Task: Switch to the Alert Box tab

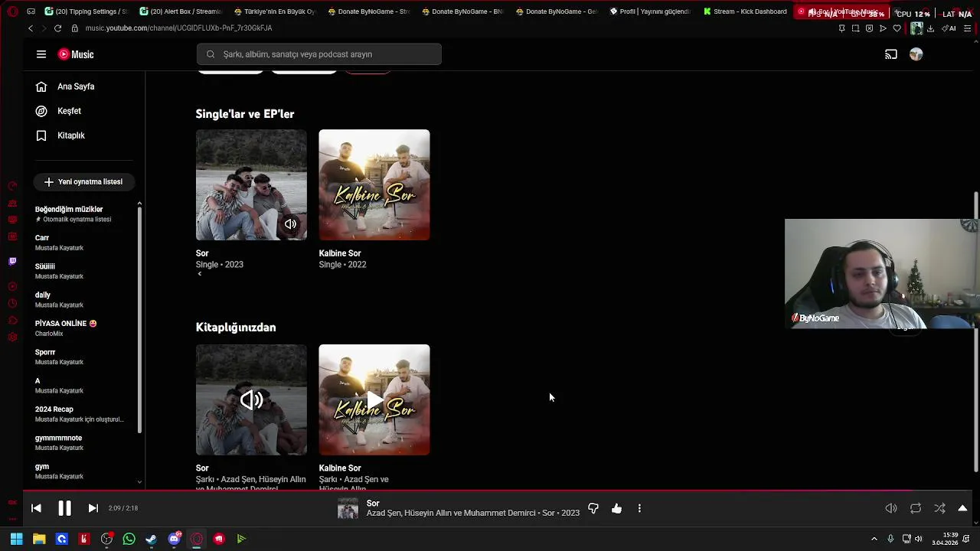Action: point(181,11)
